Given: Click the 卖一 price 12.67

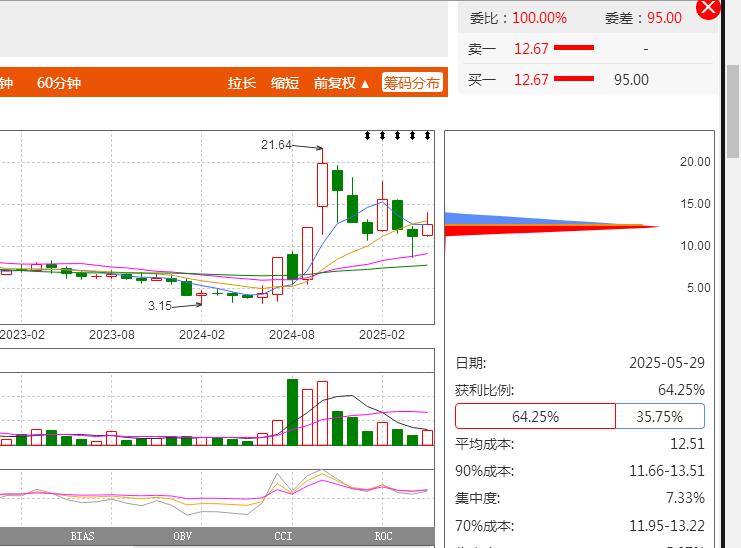Looking at the screenshot, I should click(531, 49).
